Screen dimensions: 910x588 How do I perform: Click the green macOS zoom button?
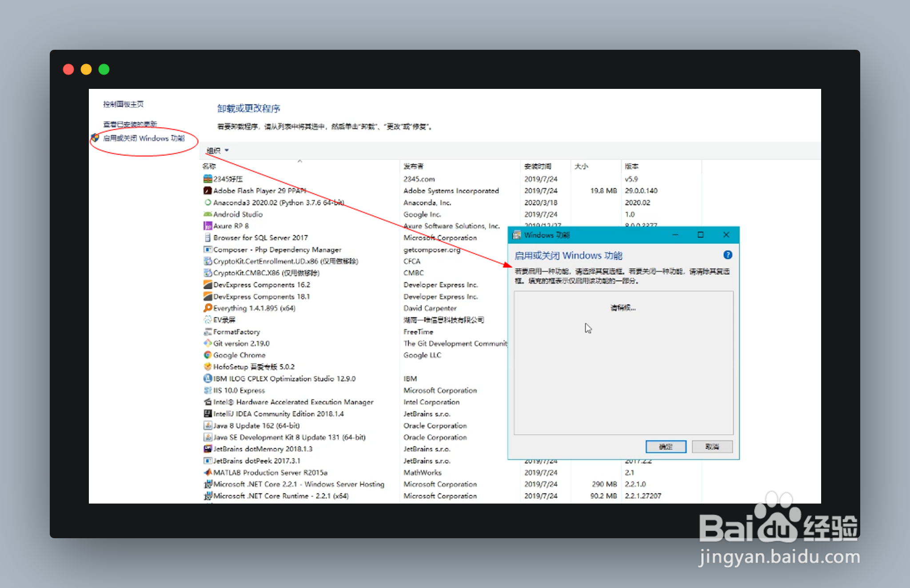pyautogui.click(x=104, y=69)
